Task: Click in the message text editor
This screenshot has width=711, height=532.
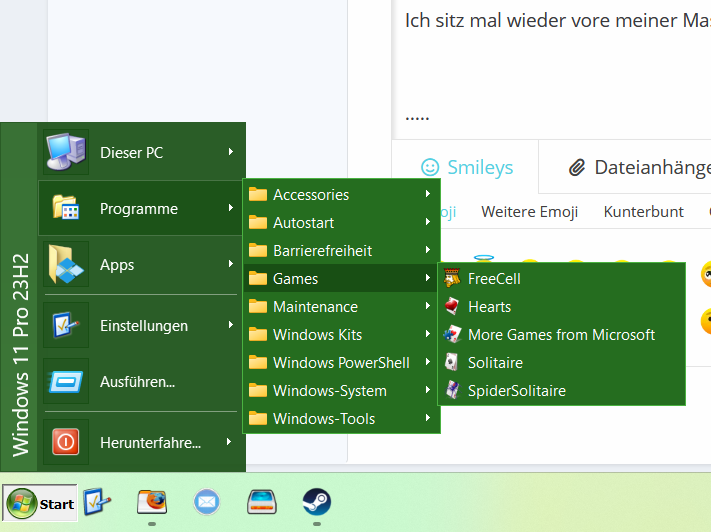Action: tap(551, 68)
